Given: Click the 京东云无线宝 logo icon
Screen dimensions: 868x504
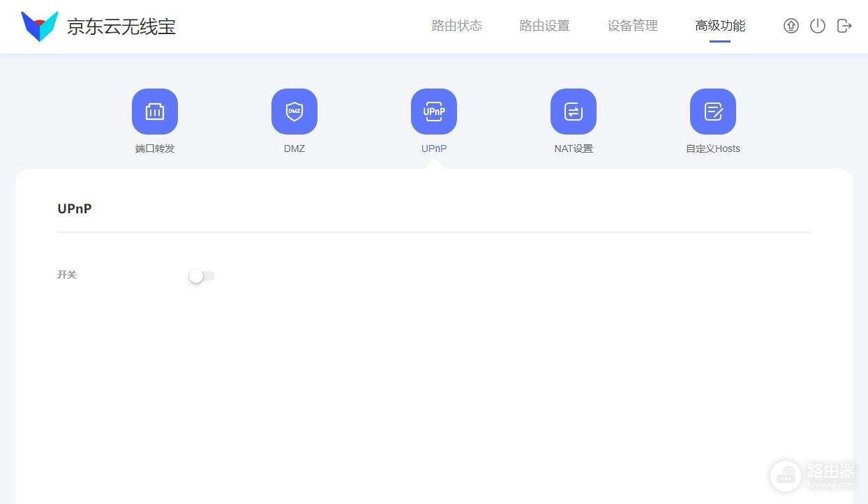Looking at the screenshot, I should (40, 26).
